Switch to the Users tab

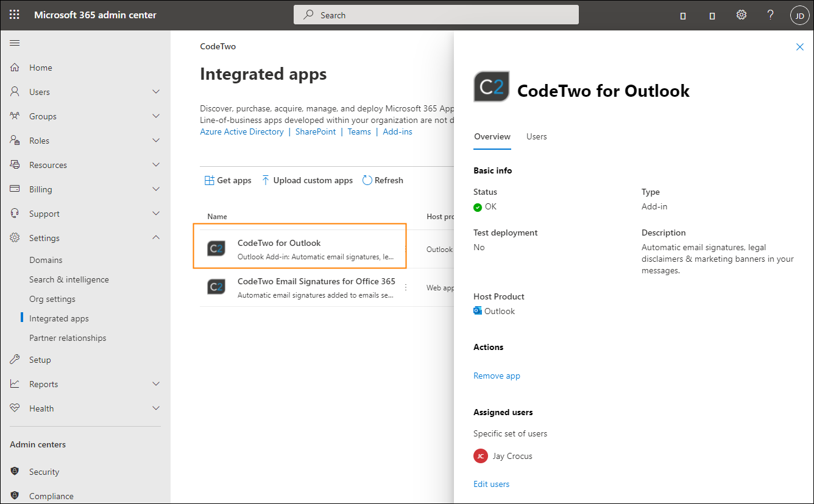(536, 136)
